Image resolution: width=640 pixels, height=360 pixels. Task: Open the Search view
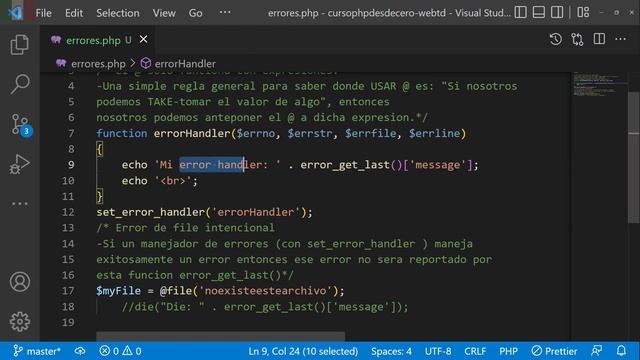tap(20, 84)
